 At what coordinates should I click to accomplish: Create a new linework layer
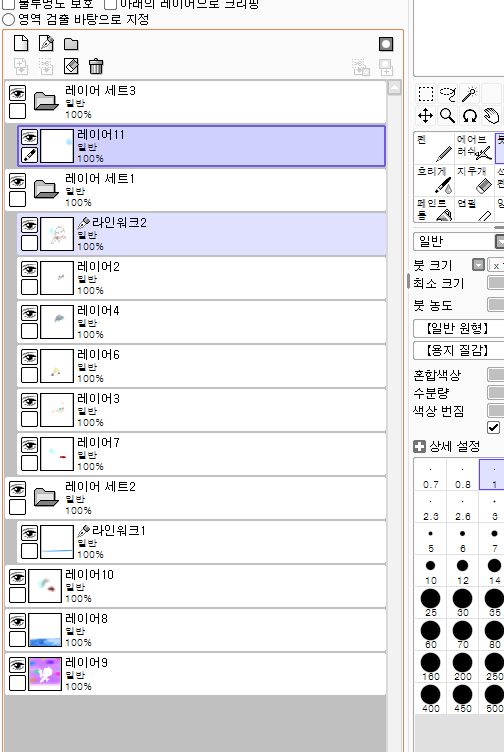click(x=46, y=44)
